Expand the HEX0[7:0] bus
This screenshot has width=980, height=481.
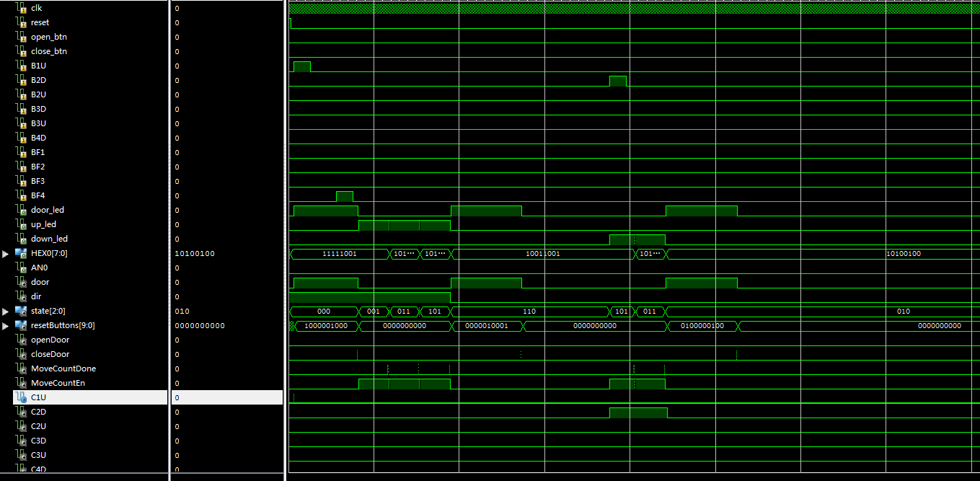coord(5,253)
